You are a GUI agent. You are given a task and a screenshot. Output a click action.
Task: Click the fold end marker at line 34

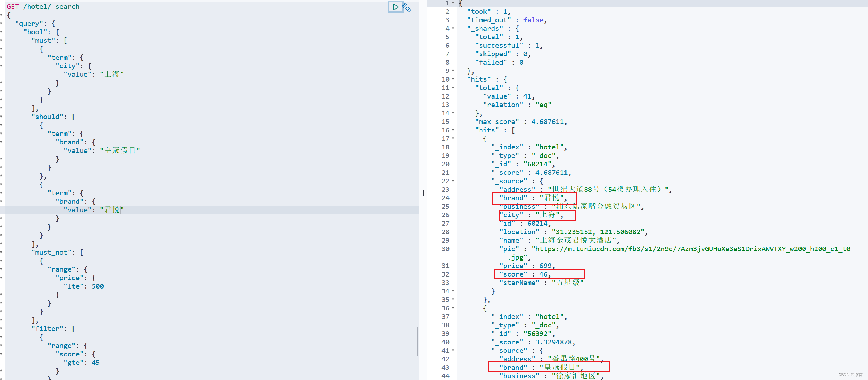[x=453, y=291]
